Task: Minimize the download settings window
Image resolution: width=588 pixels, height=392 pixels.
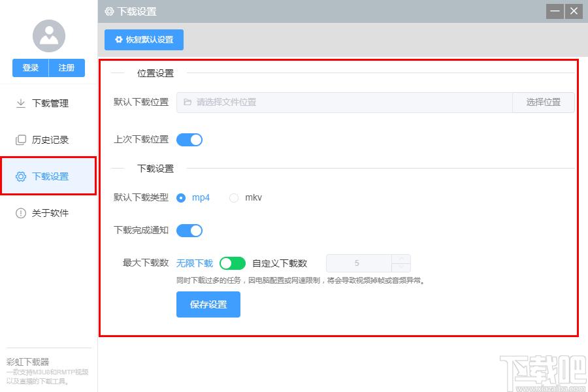Action: point(555,11)
